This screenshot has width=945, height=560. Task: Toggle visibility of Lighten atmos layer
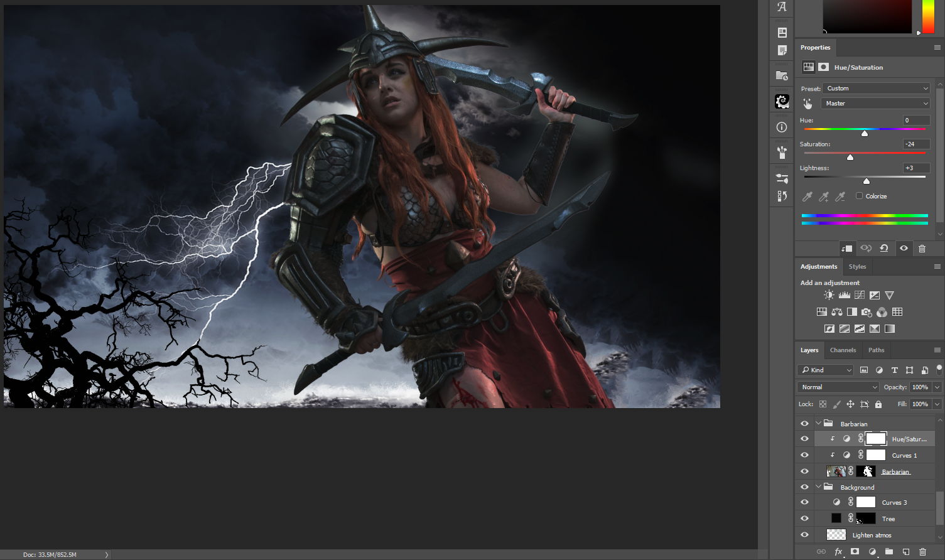804,535
